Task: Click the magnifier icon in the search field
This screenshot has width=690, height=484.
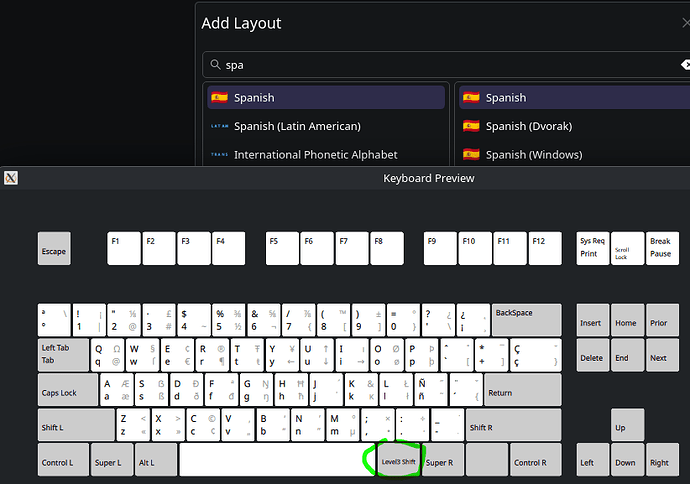Action: [x=215, y=65]
